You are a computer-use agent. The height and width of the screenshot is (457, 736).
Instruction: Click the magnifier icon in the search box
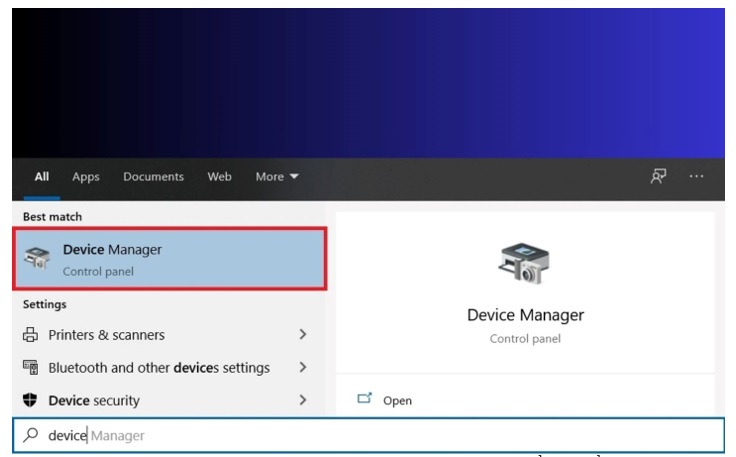[x=32, y=436]
